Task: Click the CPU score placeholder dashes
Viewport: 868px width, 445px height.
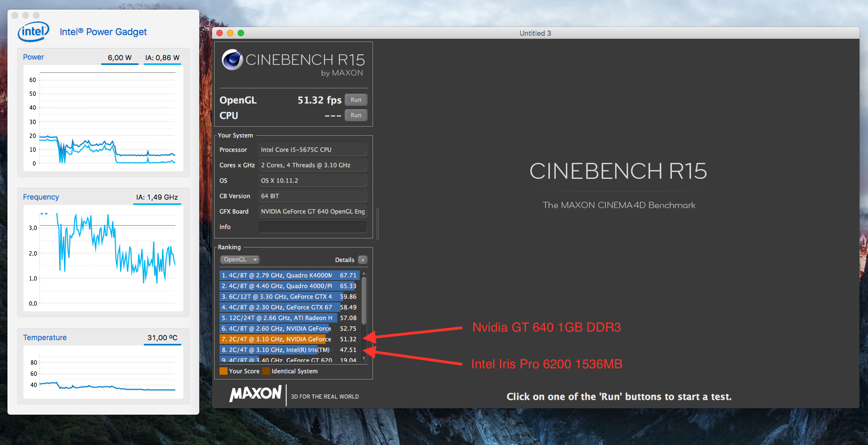Action: (x=333, y=116)
